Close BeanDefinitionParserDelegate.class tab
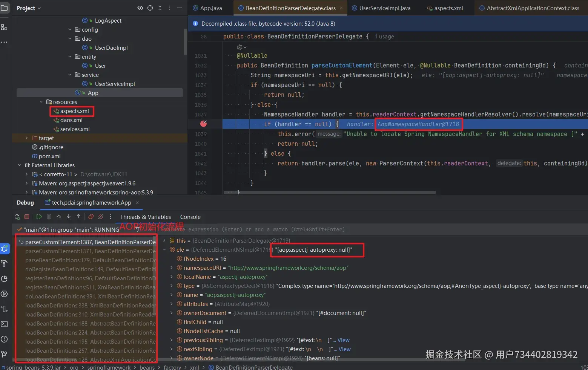The image size is (588, 370). [341, 8]
